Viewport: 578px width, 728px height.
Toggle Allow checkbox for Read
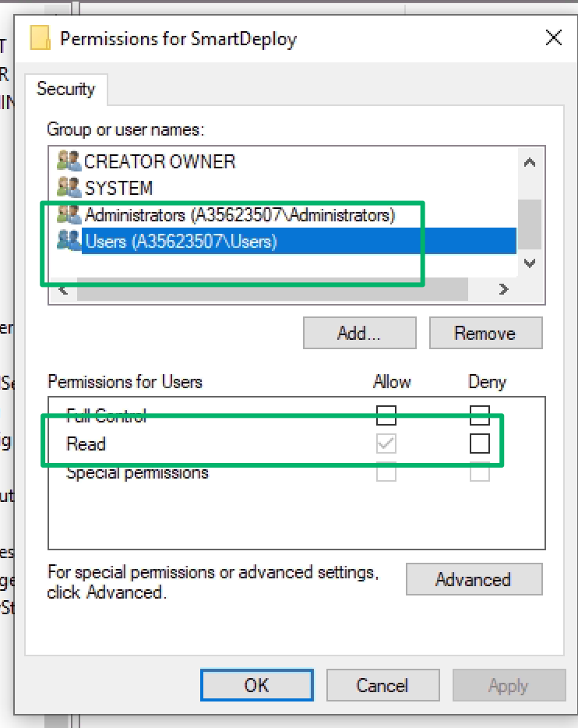pyautogui.click(x=386, y=444)
